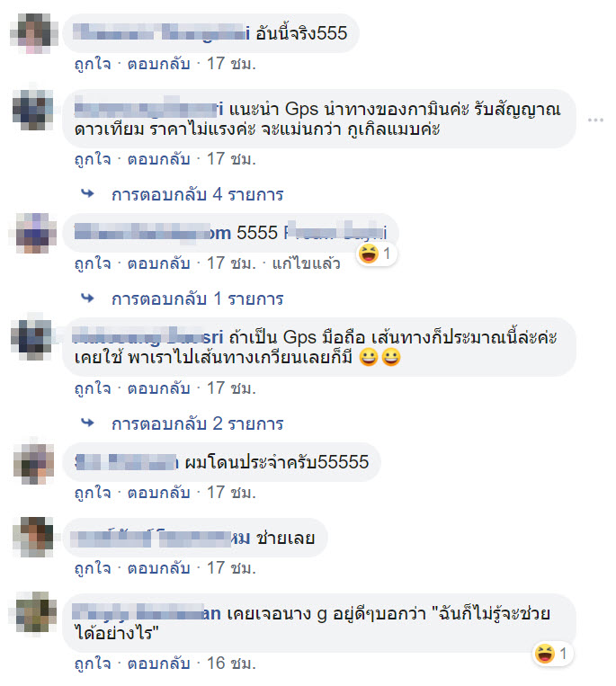Open the top commenter's profile picture
The height and width of the screenshot is (686, 616).
click(34, 33)
